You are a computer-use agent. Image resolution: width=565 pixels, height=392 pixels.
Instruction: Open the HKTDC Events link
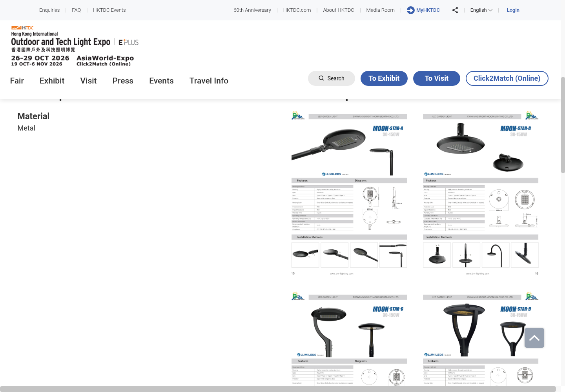[109, 10]
